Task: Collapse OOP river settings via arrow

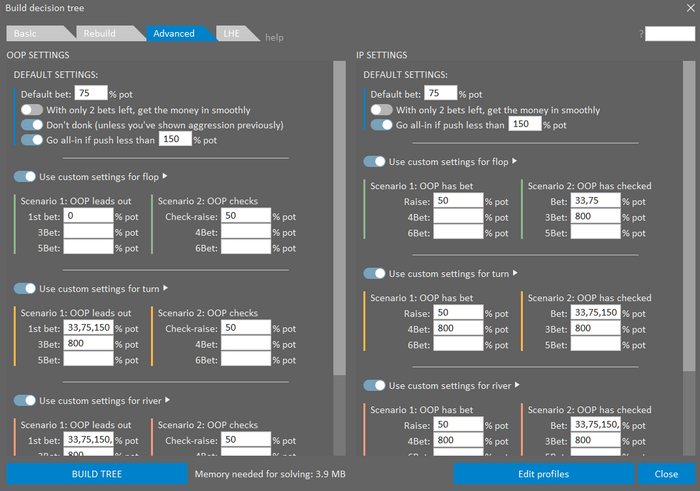Action: click(x=167, y=400)
